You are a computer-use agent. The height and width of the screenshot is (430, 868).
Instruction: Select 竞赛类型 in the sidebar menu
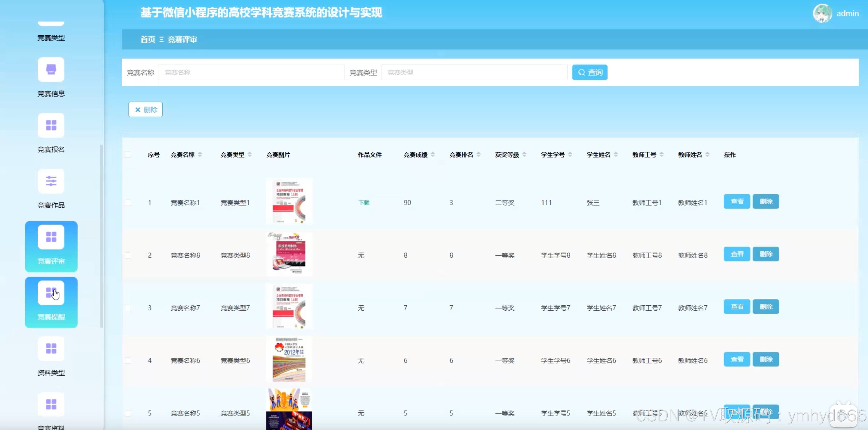pyautogui.click(x=51, y=38)
